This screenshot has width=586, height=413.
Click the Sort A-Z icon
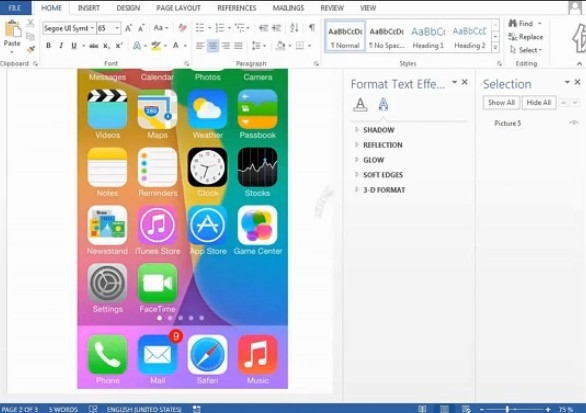point(294,28)
